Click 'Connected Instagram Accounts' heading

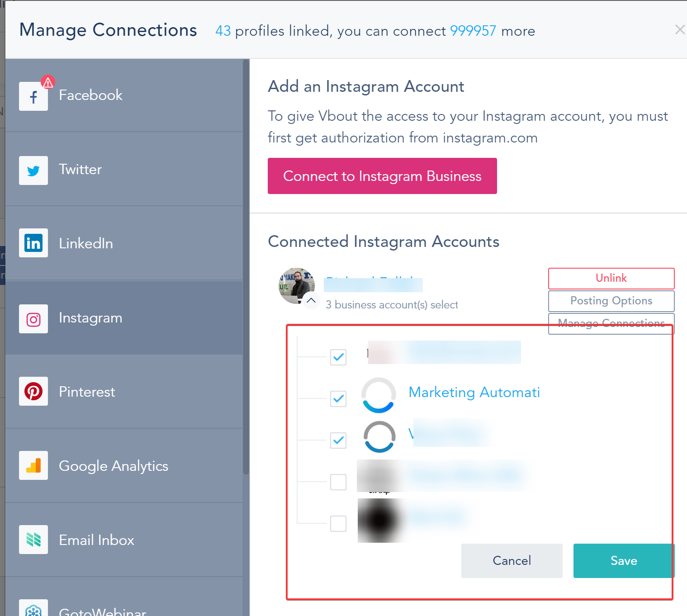tap(384, 242)
